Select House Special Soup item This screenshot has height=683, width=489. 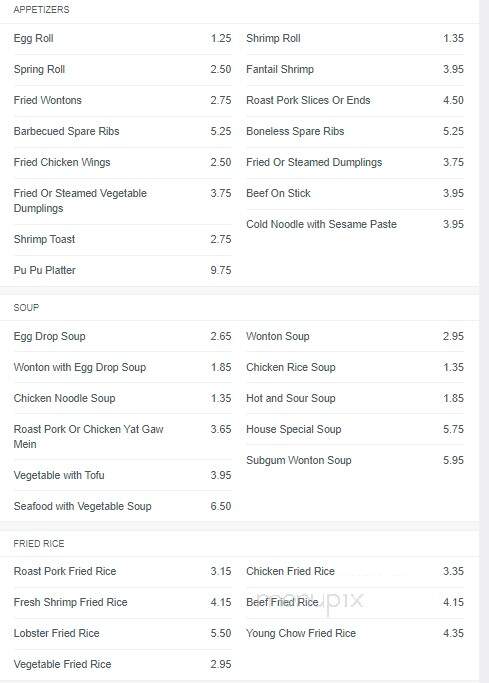tap(355, 429)
